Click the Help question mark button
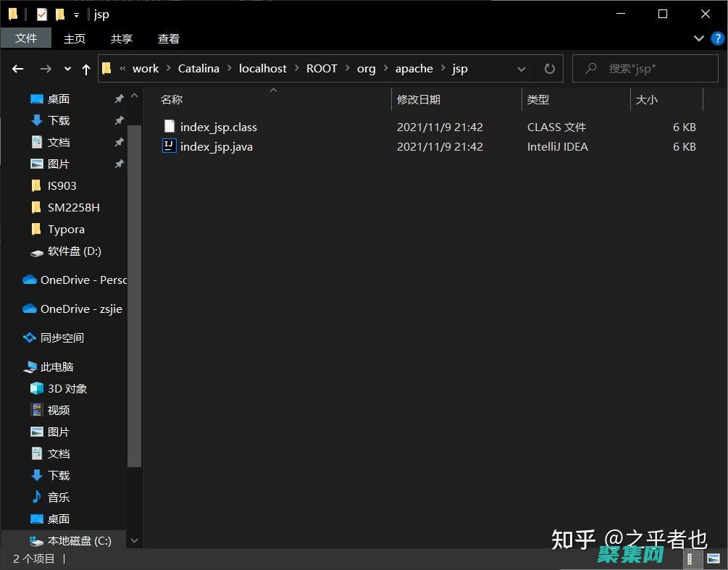 coord(717,38)
